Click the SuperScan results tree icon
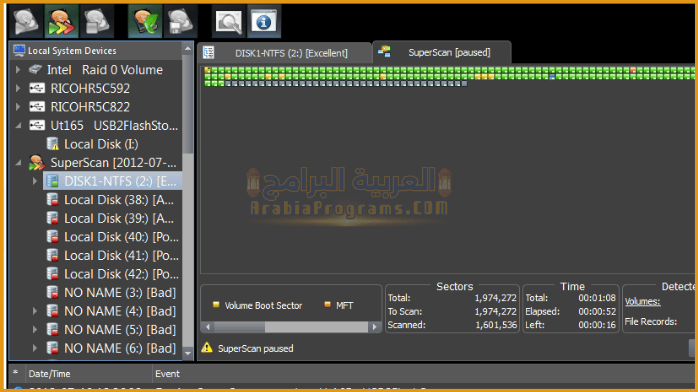698x392 pixels. pos(37,162)
